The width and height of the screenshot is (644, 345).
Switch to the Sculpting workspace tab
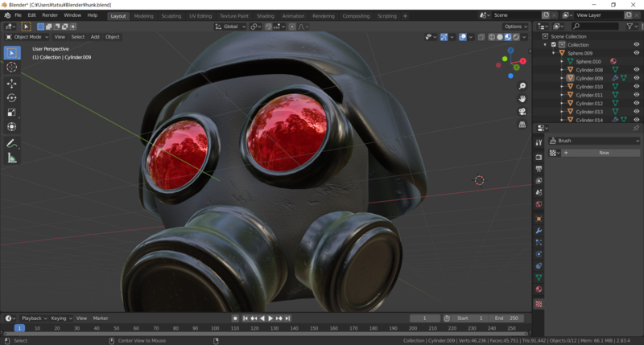click(x=171, y=16)
